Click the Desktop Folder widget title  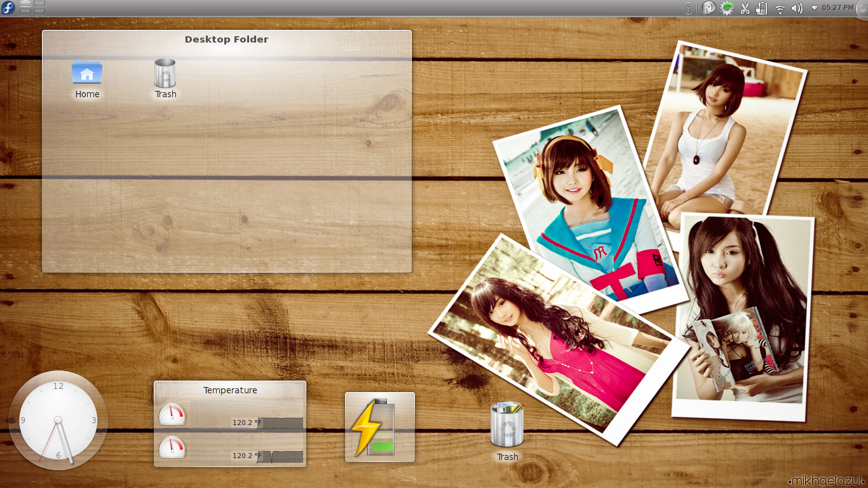226,39
